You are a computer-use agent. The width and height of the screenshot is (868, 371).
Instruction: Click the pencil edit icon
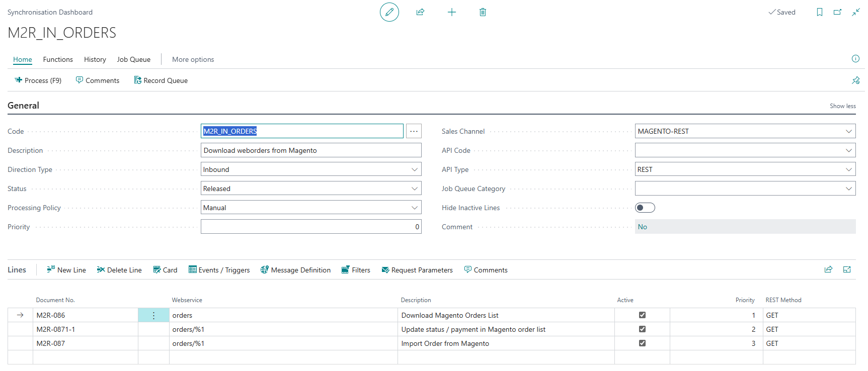[389, 12]
